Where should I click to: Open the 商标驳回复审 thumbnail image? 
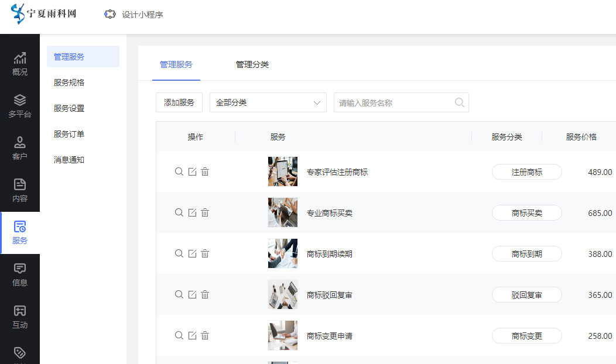tap(283, 294)
